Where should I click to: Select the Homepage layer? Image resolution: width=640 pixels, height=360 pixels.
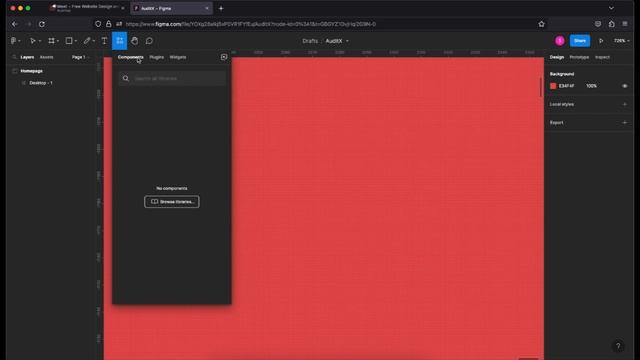(31, 71)
